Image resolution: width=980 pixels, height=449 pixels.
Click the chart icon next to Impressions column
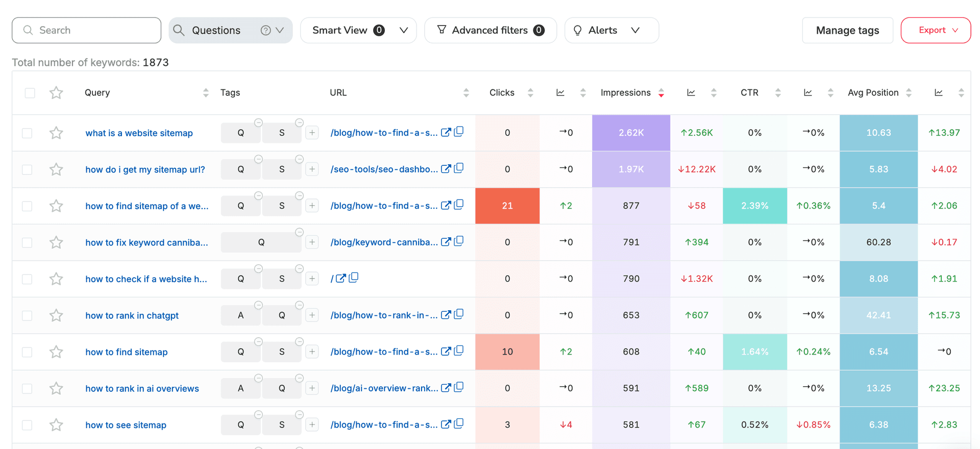pos(691,93)
